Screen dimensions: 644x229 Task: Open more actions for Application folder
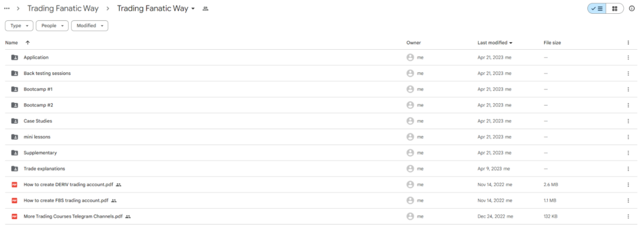(x=628, y=57)
